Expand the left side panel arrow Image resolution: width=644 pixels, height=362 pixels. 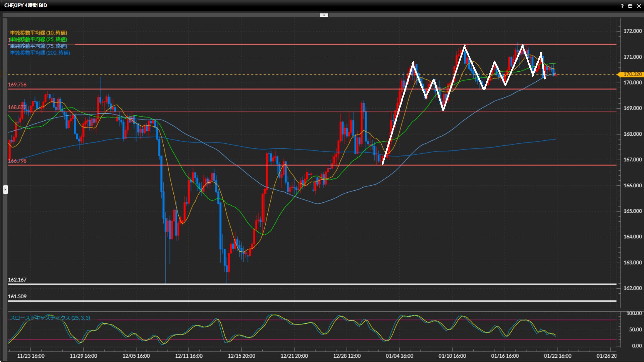5,190
